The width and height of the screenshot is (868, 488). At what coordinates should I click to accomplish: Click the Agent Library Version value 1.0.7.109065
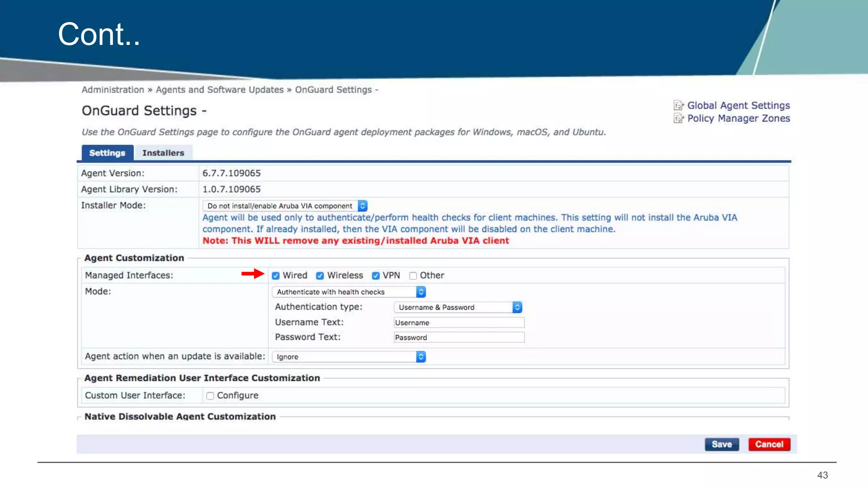click(231, 189)
